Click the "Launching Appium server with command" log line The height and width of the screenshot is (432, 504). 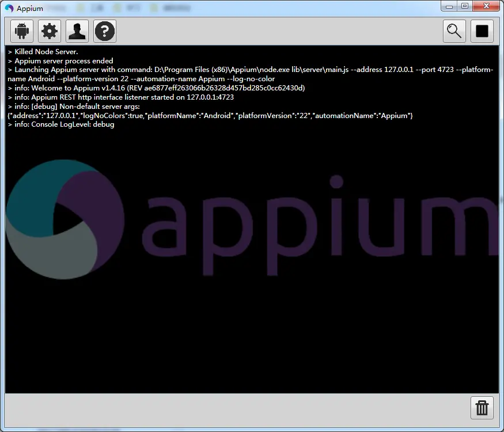pyautogui.click(x=251, y=70)
